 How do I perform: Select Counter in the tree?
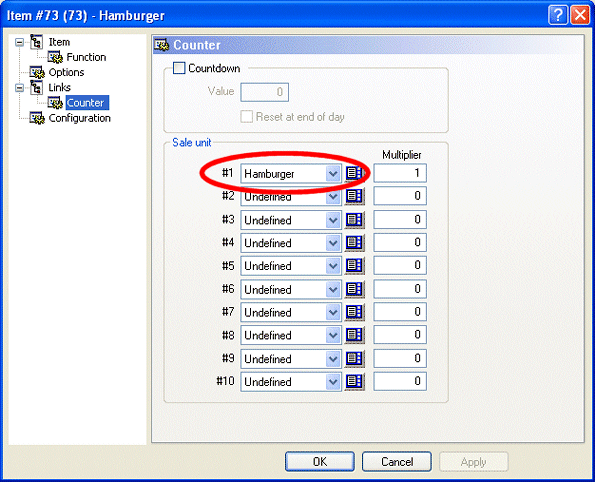[x=86, y=103]
